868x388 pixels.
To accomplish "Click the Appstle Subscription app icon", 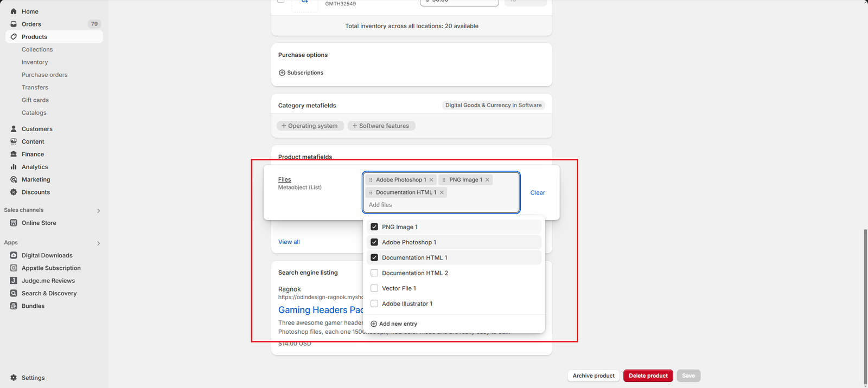I will coord(14,268).
